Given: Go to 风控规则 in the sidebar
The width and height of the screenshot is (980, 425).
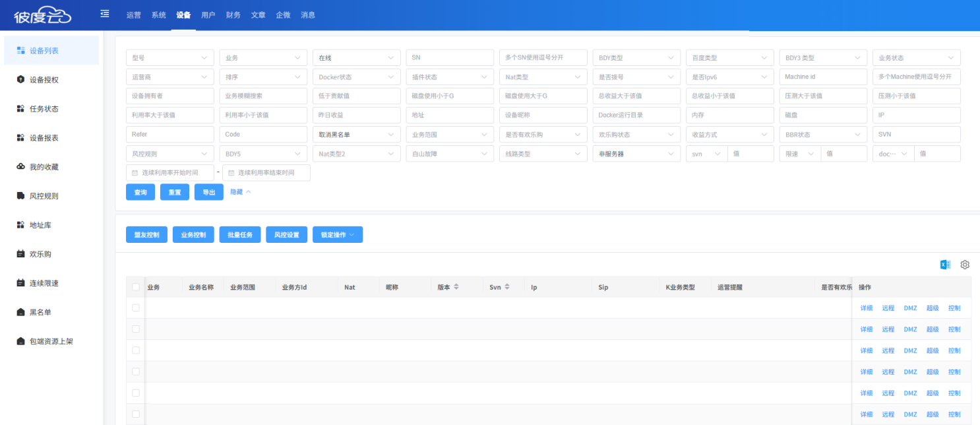Looking at the screenshot, I should click(x=44, y=196).
